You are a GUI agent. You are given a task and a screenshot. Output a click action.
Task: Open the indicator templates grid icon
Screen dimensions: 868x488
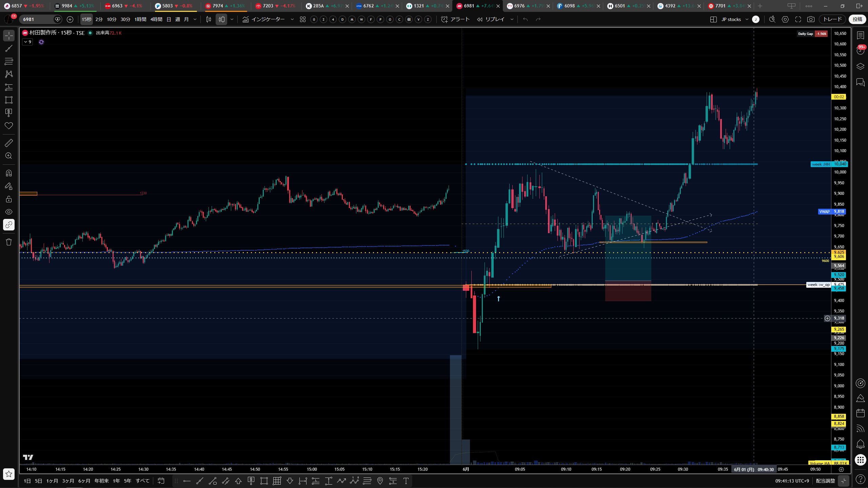(303, 19)
